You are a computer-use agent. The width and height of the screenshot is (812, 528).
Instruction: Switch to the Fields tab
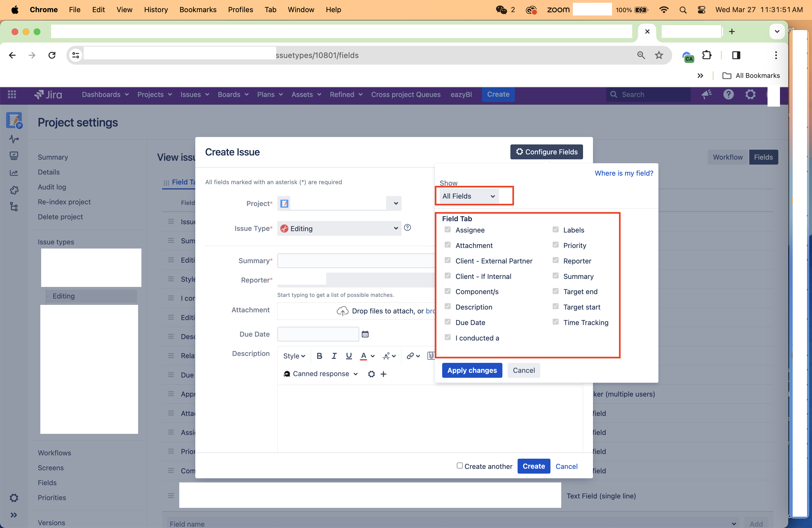coord(763,157)
